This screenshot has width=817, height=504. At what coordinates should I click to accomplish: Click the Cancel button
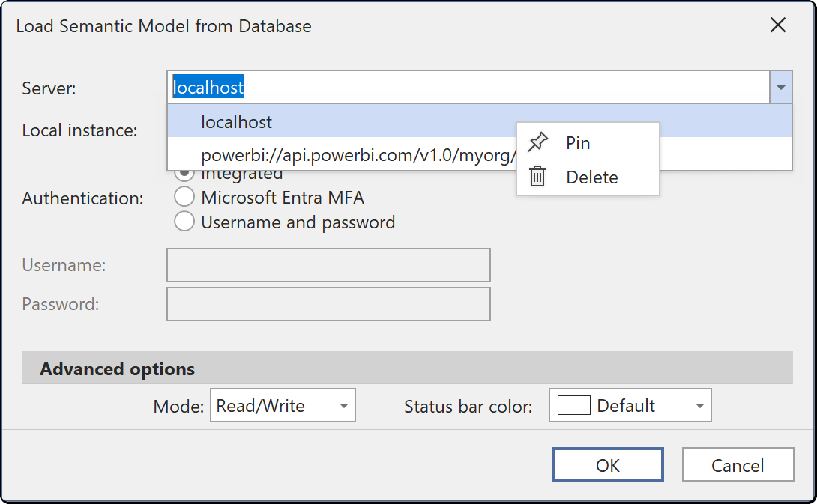738,464
